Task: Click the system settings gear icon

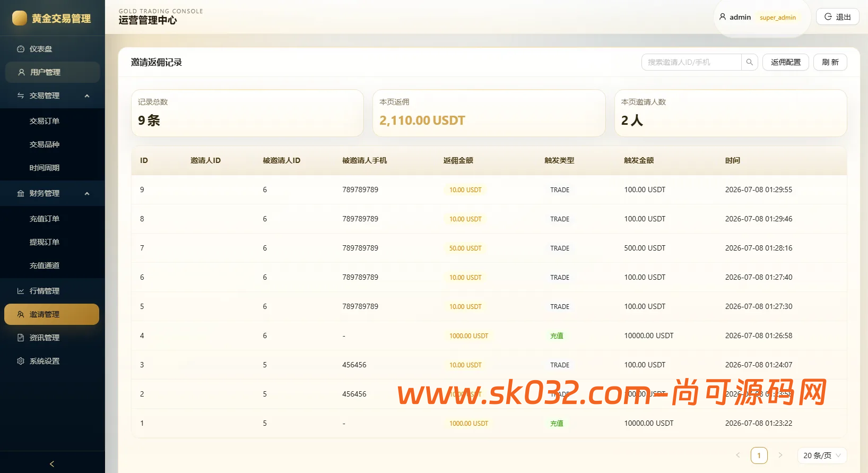Action: point(21,361)
